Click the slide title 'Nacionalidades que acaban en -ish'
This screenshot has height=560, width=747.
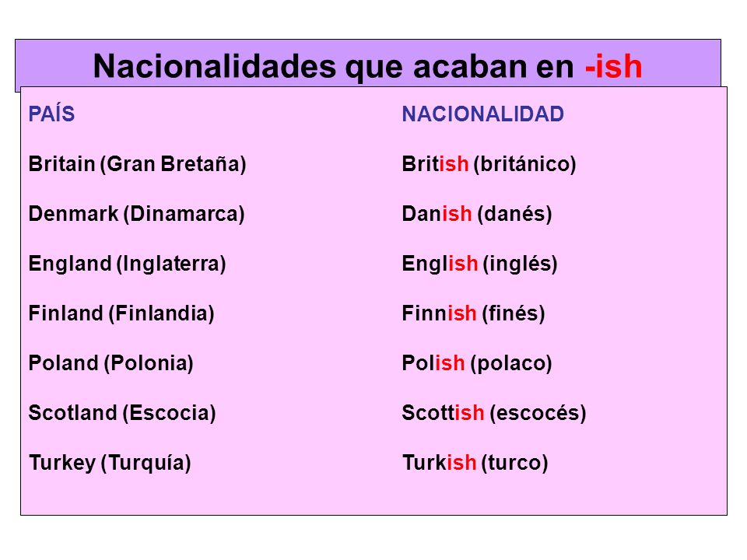(x=367, y=66)
